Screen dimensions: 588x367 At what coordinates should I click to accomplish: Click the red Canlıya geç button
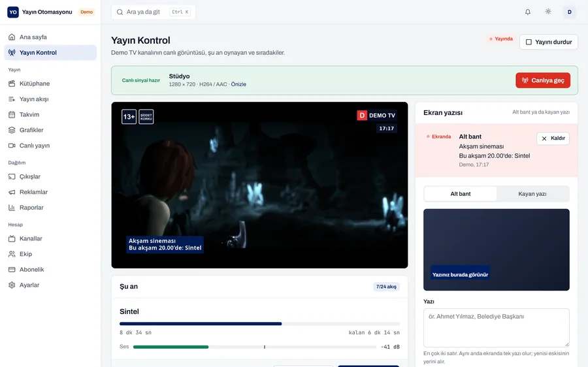543,80
